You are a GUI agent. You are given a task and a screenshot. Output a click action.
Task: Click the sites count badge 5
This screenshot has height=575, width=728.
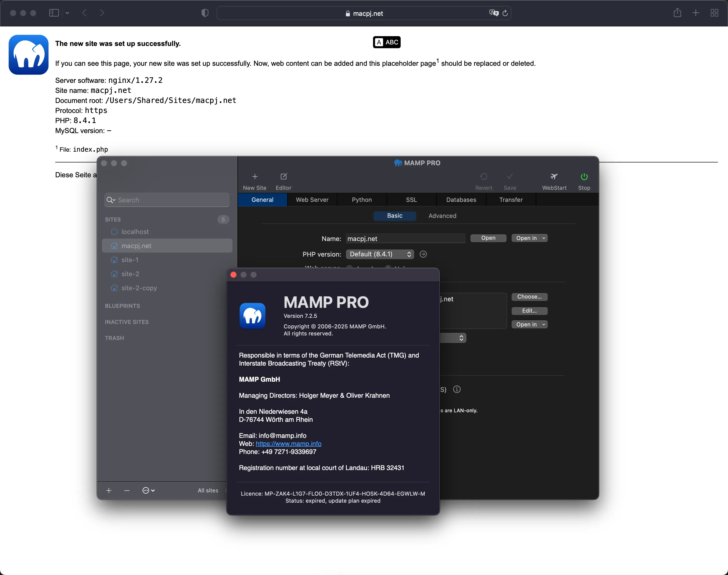pos(223,219)
